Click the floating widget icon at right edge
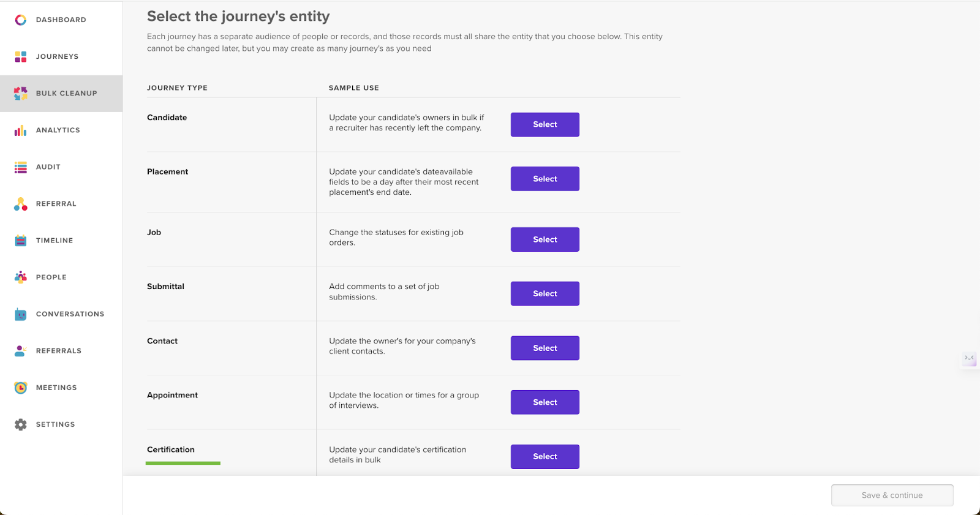980x515 pixels. 970,358
